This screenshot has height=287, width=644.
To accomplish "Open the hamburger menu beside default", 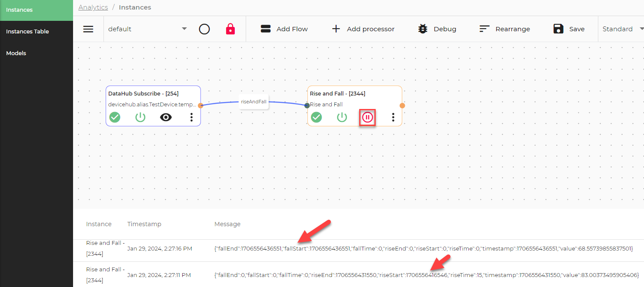I will pos(88,29).
